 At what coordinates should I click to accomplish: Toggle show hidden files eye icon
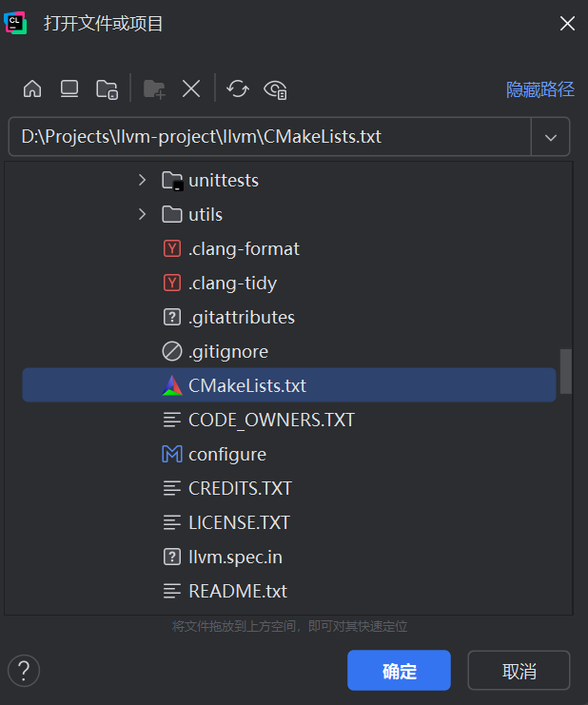275,89
